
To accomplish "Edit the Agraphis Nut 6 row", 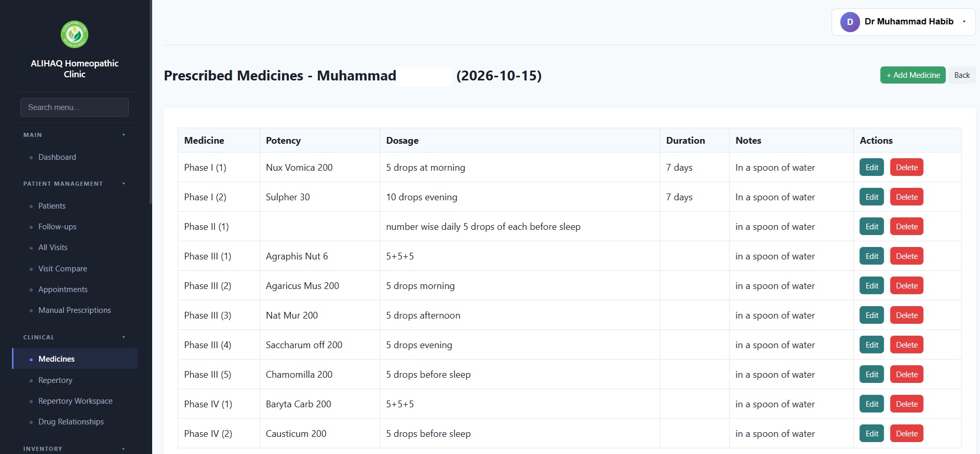I will pos(871,256).
